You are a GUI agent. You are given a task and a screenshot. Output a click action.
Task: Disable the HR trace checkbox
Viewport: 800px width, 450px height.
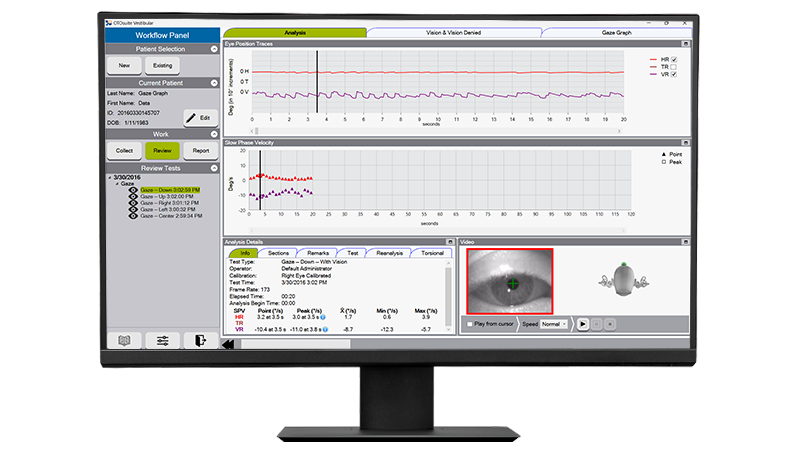pyautogui.click(x=674, y=59)
